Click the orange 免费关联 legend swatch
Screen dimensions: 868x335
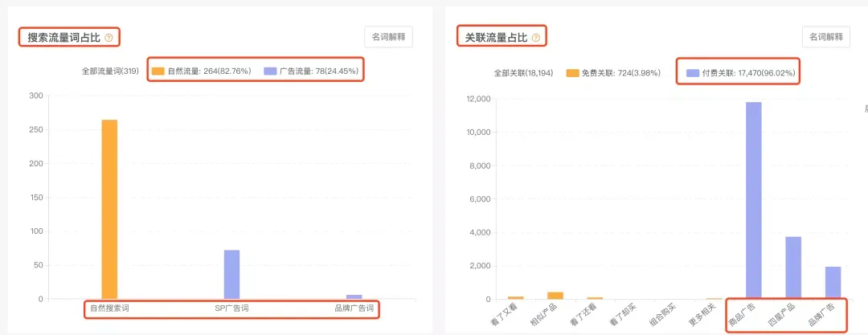[x=572, y=73]
